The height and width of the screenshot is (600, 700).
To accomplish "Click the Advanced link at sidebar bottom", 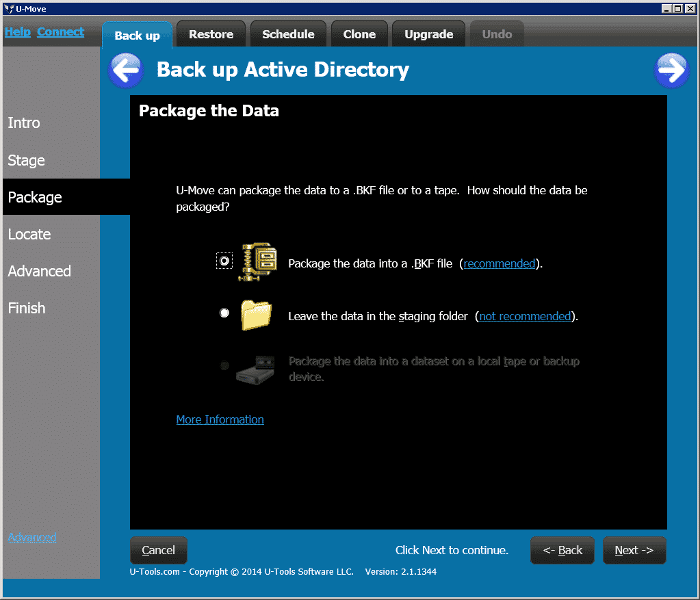I will pos(32,537).
